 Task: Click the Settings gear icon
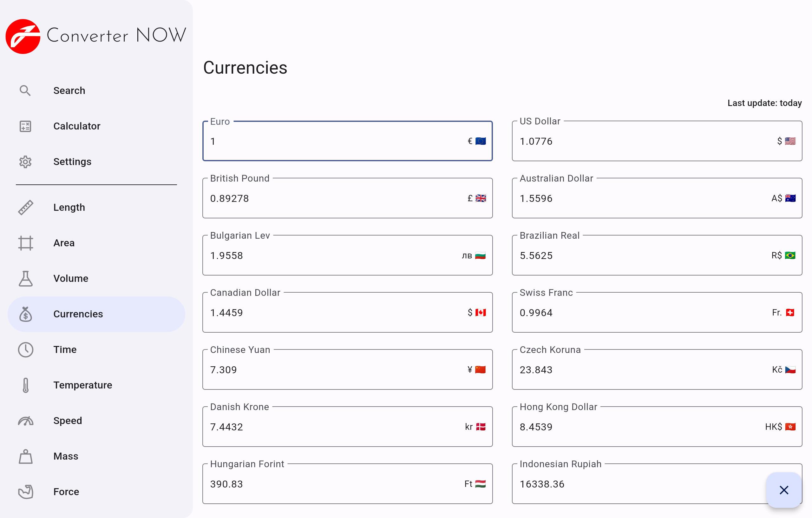coord(25,162)
